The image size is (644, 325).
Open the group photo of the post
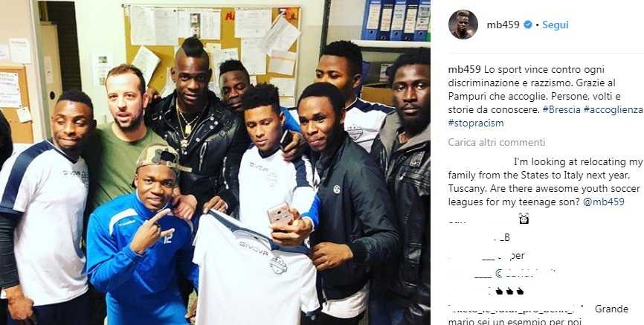coord(215,162)
